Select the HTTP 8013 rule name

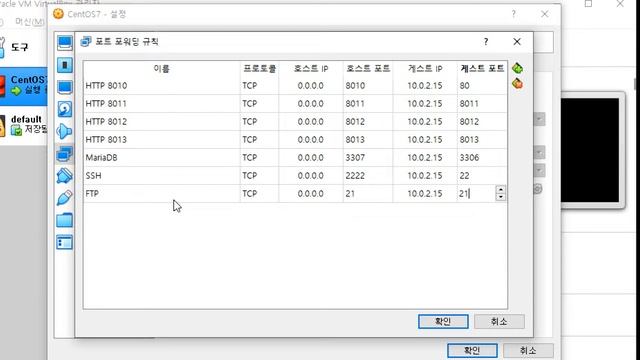[106, 140]
